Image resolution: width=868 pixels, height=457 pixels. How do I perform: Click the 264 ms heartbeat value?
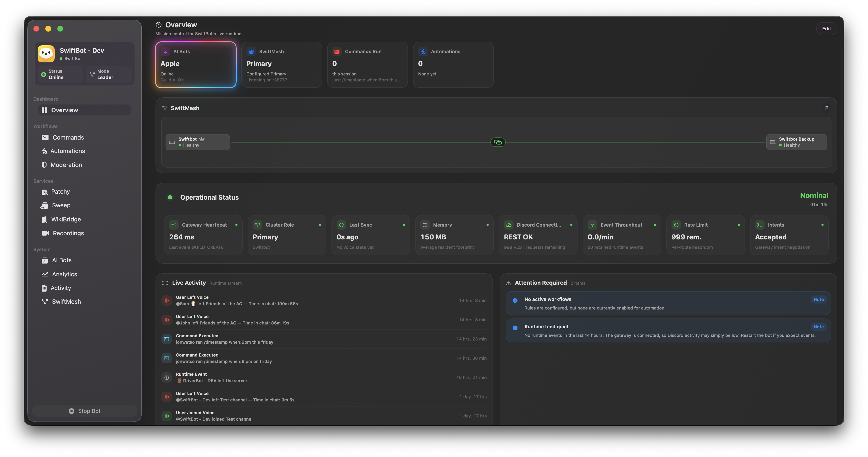point(181,237)
